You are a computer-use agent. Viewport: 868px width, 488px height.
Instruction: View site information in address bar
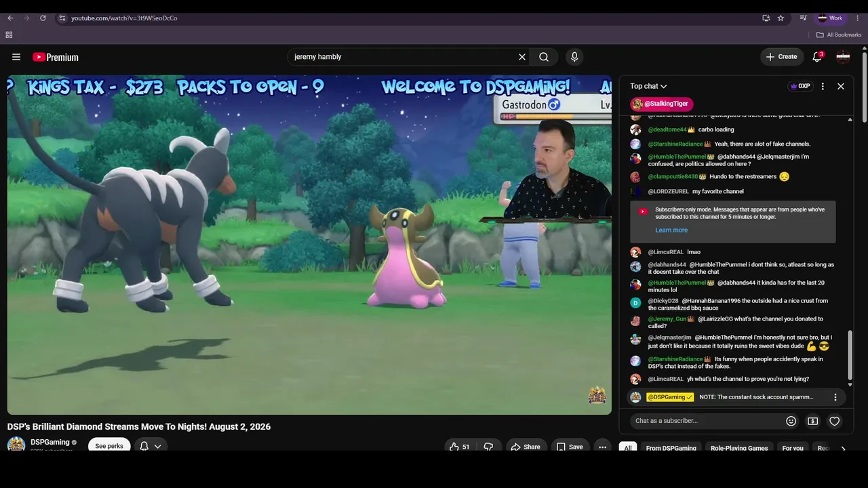point(62,18)
